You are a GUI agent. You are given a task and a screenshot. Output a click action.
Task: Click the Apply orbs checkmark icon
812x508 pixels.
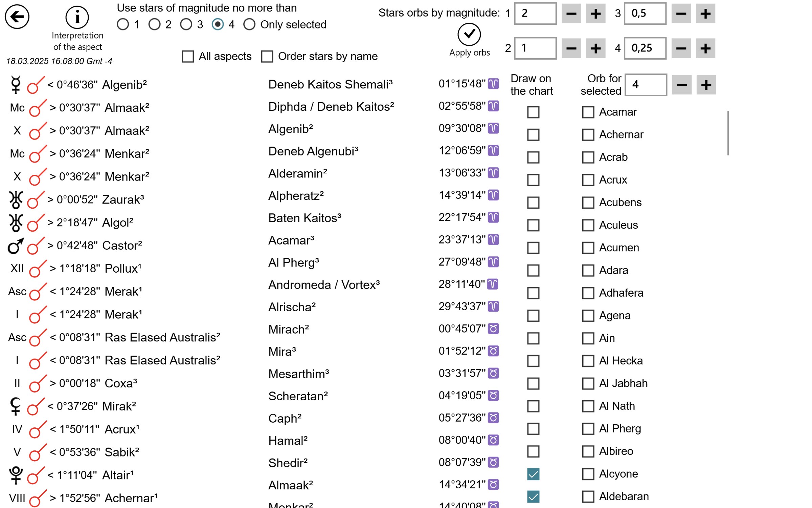[x=469, y=34]
